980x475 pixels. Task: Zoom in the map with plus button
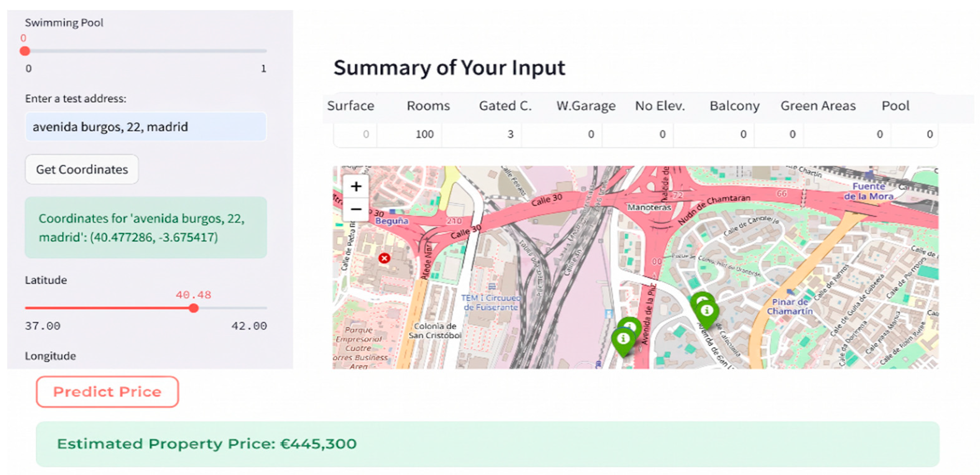(356, 186)
